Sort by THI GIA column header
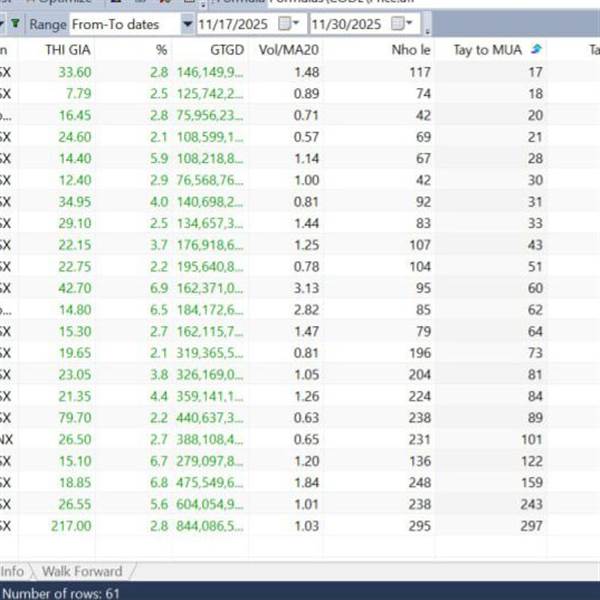Screen dimensions: 600x600 click(x=68, y=49)
